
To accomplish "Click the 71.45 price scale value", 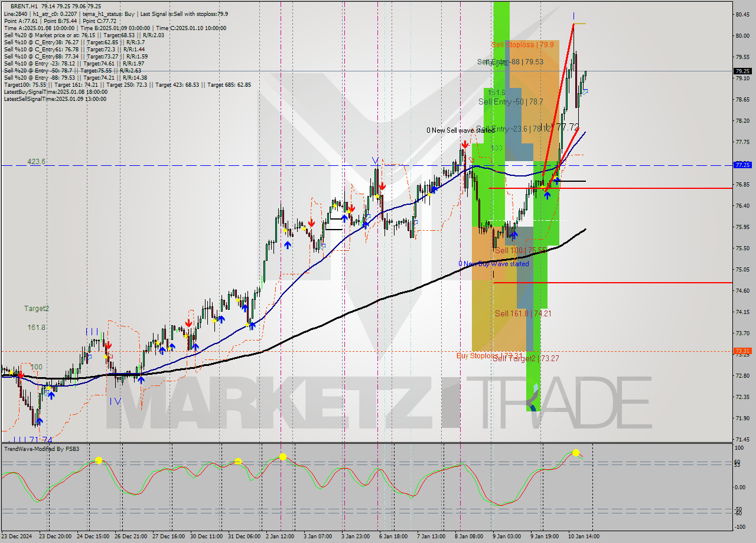I will (x=742, y=439).
